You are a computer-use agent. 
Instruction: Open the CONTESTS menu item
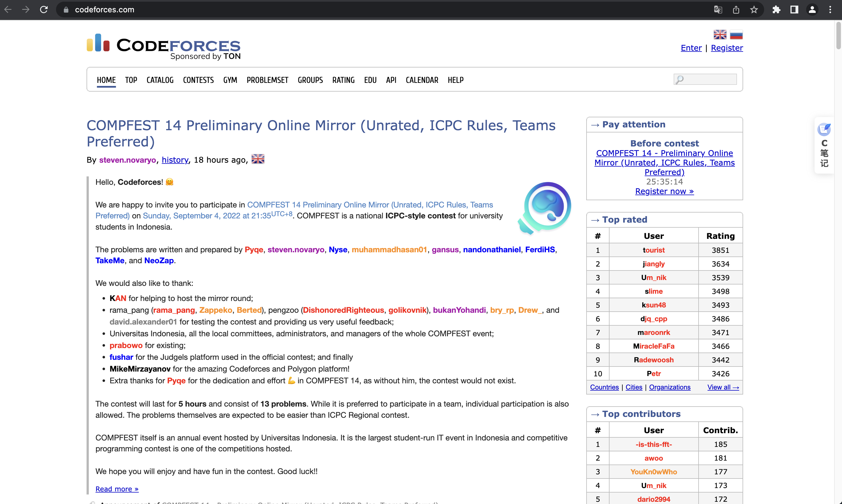point(198,80)
